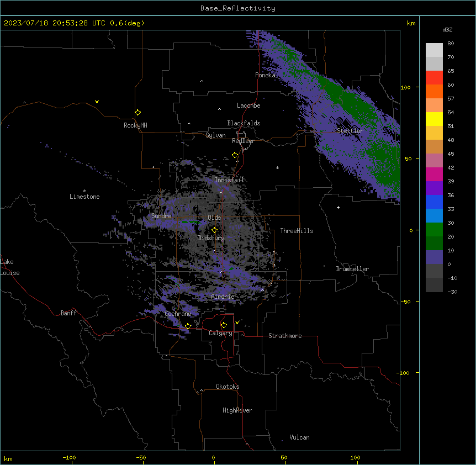Select the Strathmore label
The width and height of the screenshot is (476, 465).
[285, 336]
